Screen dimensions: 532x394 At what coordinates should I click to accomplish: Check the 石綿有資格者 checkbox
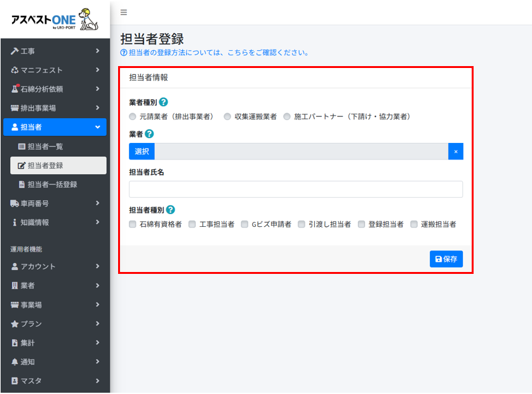click(133, 224)
